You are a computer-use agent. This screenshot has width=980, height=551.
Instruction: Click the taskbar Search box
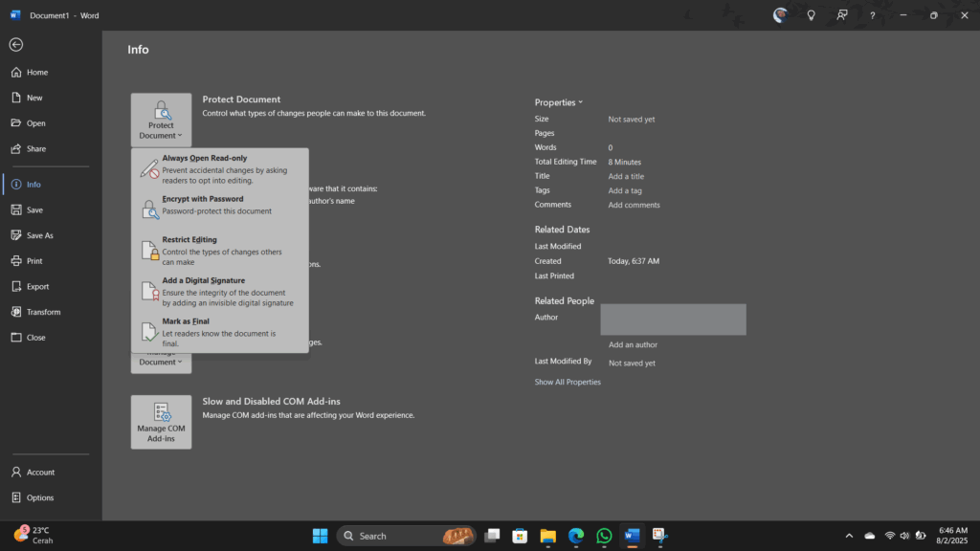click(x=406, y=536)
